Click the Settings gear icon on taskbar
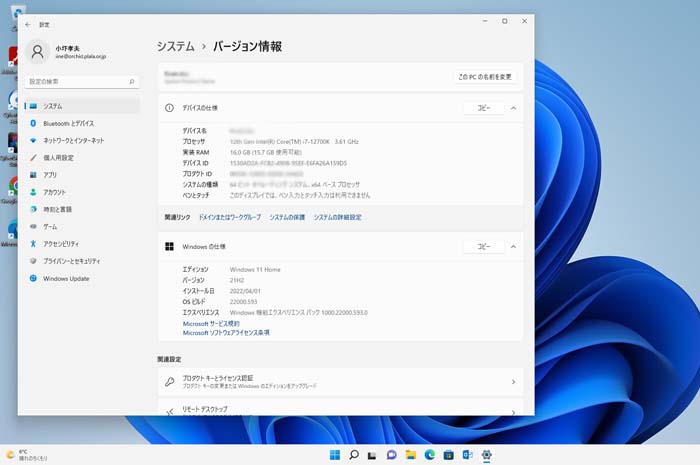 487,455
